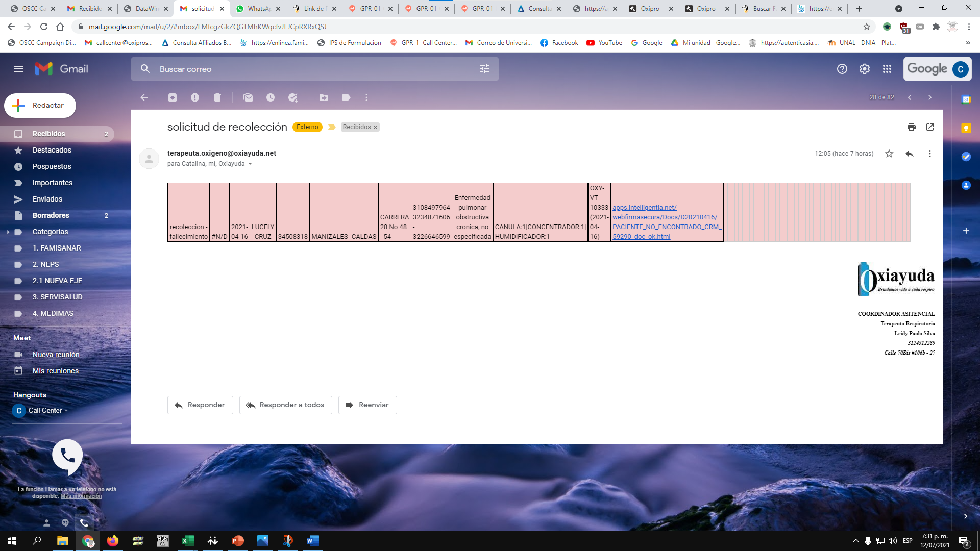
Task: Show the older conversation with the right arrow
Action: pos(930,97)
